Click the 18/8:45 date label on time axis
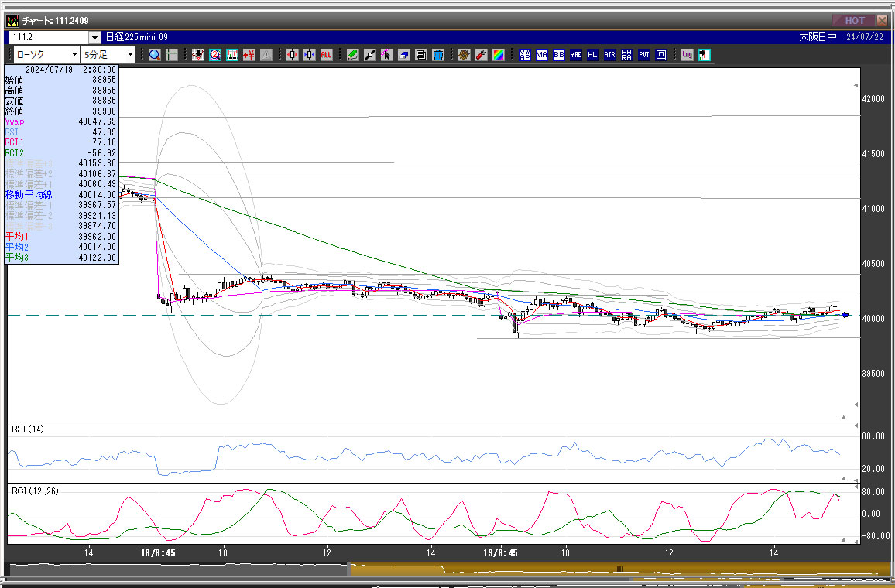The height and width of the screenshot is (588, 895). tap(158, 553)
